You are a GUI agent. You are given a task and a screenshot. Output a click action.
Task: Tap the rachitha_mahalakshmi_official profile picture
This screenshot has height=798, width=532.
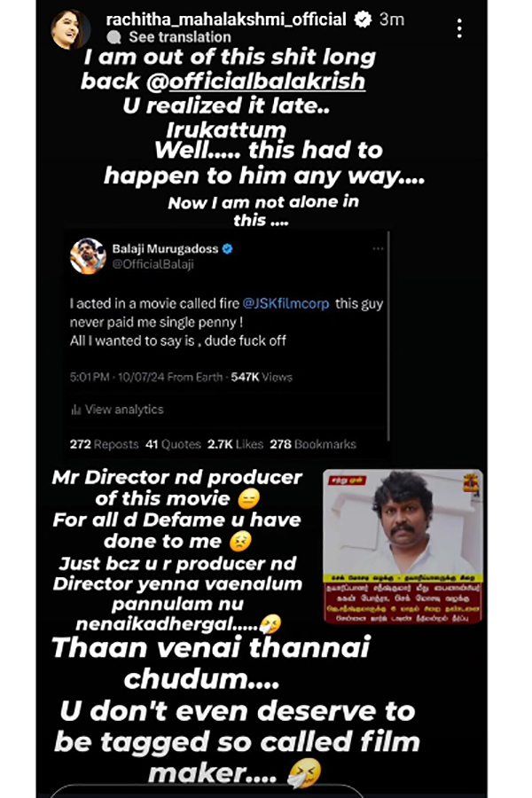[x=70, y=28]
